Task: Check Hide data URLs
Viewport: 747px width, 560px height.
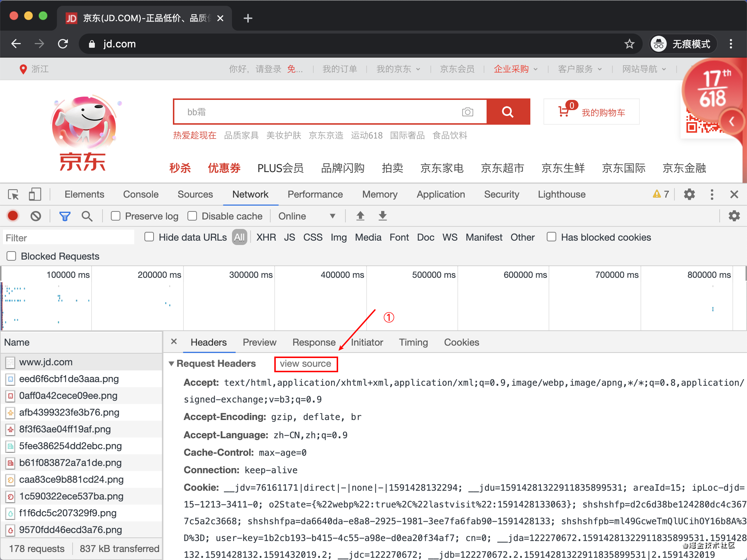Action: tap(149, 237)
